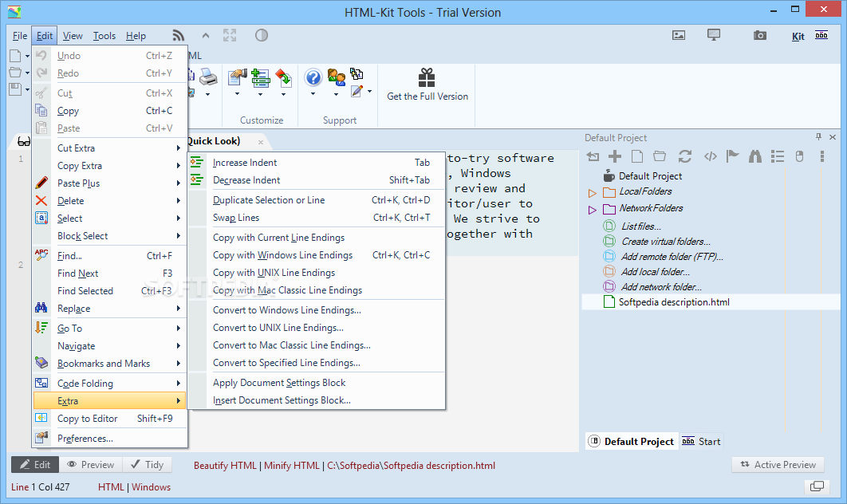Viewport: 847px width, 504px height.
Task: Open the help question mark dropdown arrow
Action: pyautogui.click(x=313, y=95)
